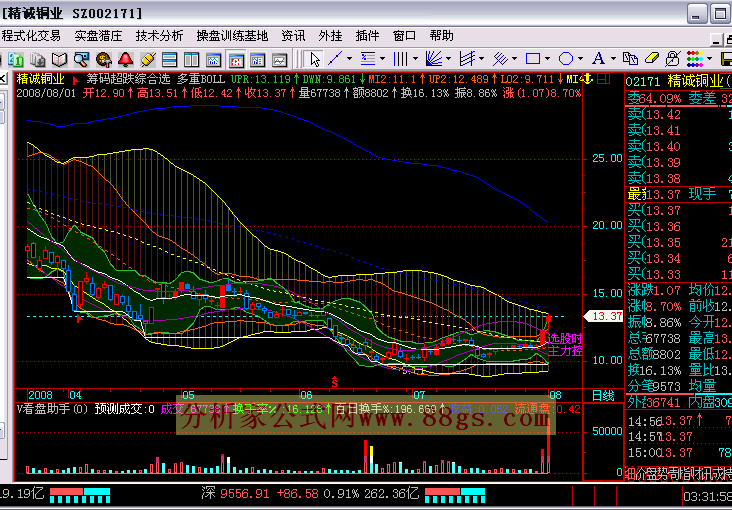Viewport: 732px width, 510px height.
Task: Click the 多重BOLL indicator label
Action: pyautogui.click(x=201, y=79)
